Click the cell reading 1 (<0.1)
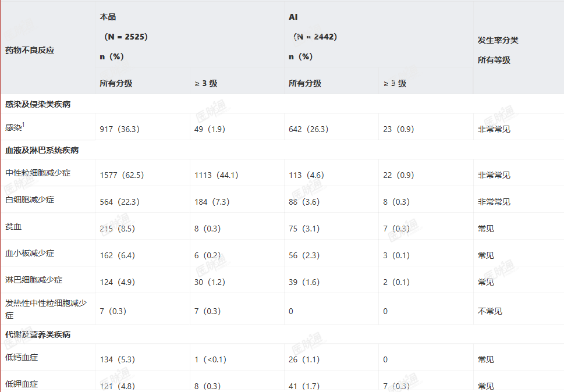Viewport: 564px width, 392px height. (x=211, y=359)
